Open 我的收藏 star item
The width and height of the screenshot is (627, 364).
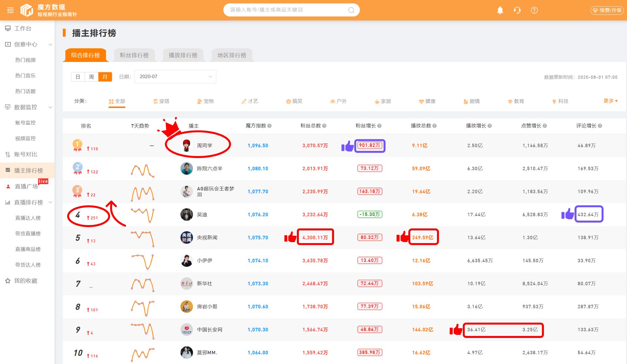[25, 281]
